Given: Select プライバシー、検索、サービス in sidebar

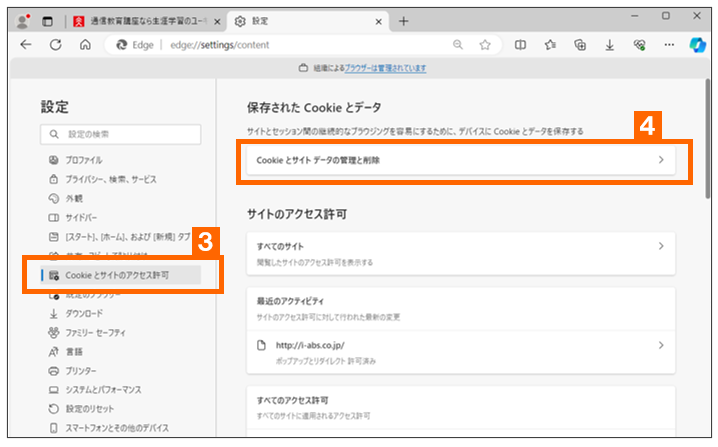Looking at the screenshot, I should coord(110,179).
